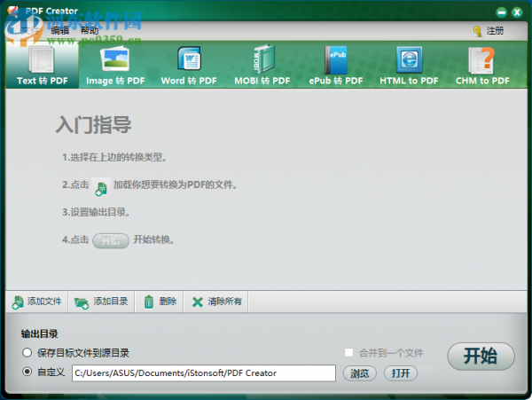This screenshot has width=532, height=400.
Task: Click the 输出目录 label
Action: [x=39, y=333]
